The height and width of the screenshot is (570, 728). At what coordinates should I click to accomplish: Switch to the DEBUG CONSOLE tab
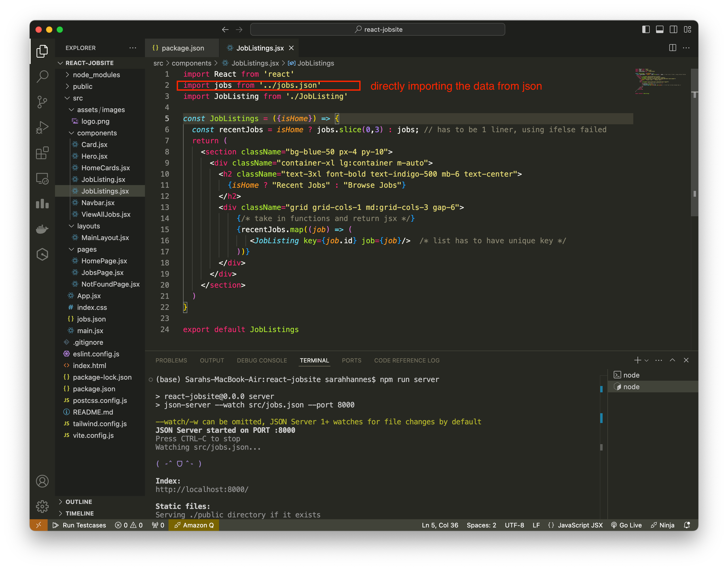262,360
